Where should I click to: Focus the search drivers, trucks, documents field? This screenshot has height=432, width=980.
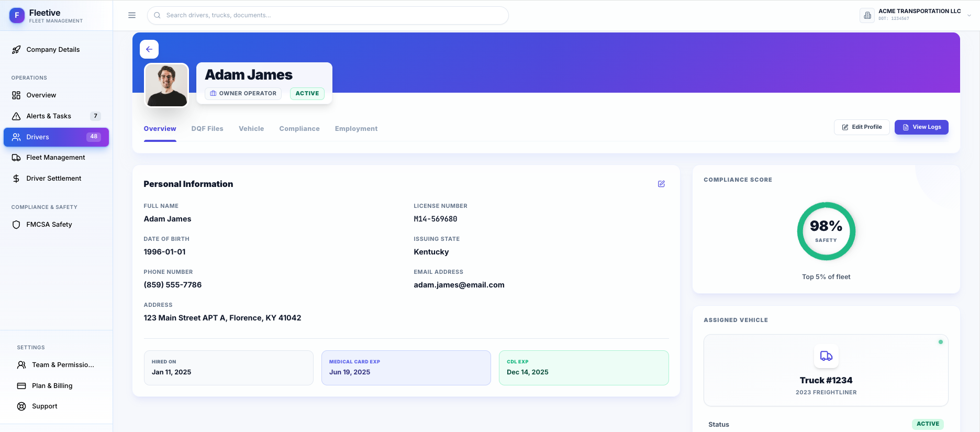pos(328,15)
